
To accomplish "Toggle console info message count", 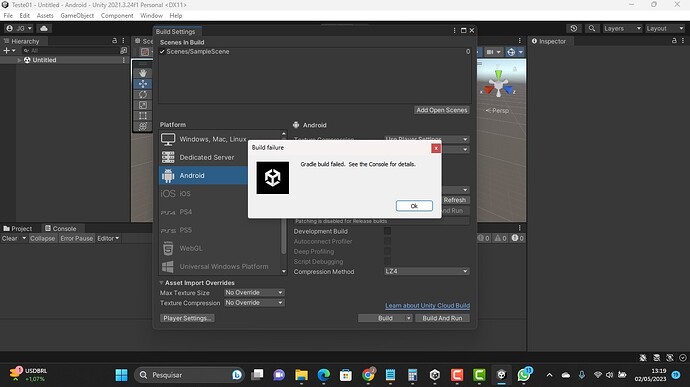I will point(483,238).
